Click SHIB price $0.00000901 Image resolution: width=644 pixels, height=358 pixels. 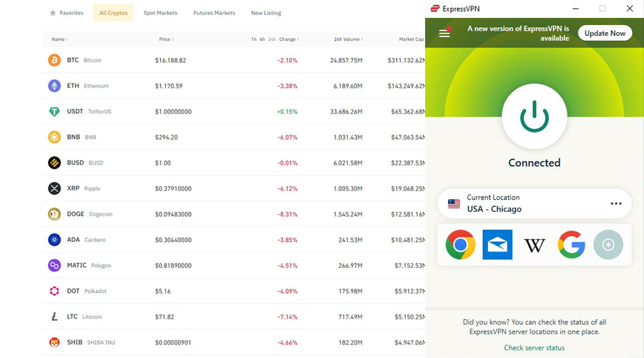click(x=173, y=343)
